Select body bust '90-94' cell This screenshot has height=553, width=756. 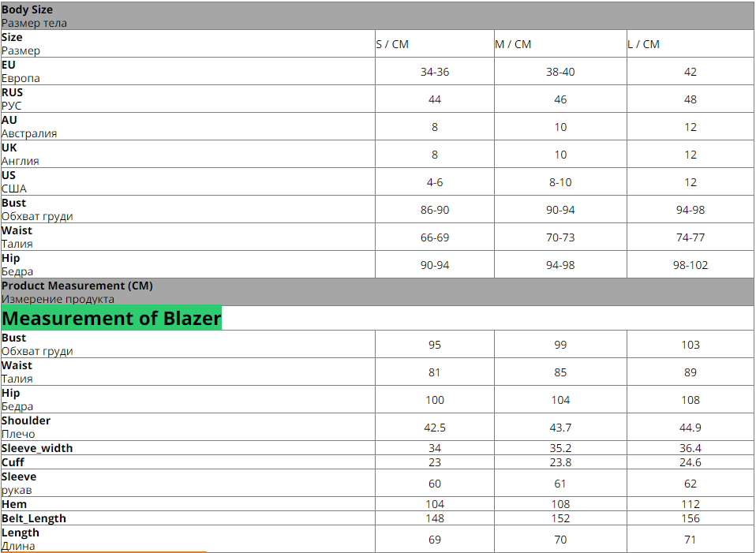pyautogui.click(x=561, y=210)
